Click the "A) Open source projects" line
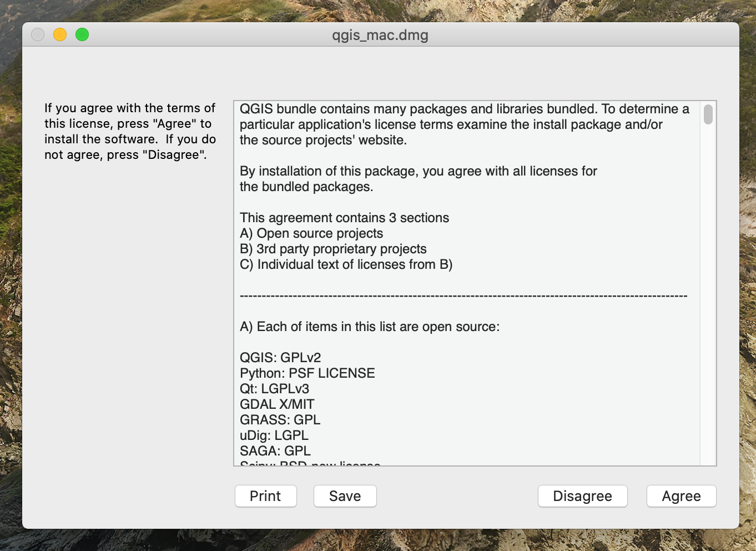This screenshot has width=756, height=551. (x=311, y=233)
